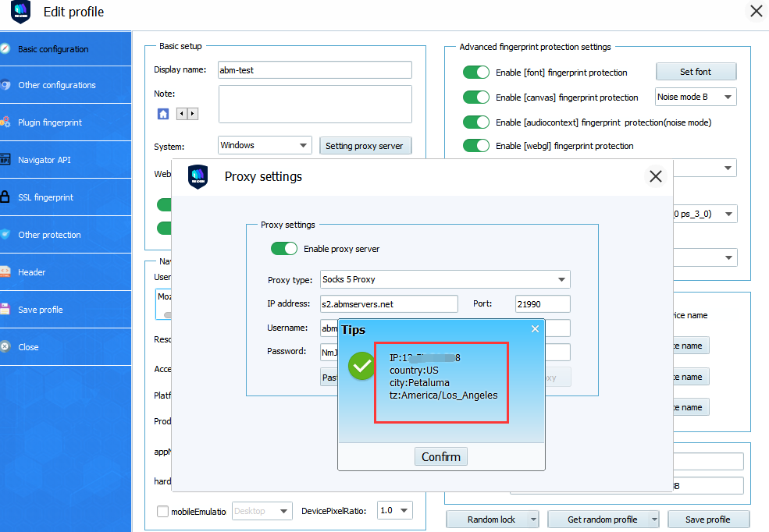Check the mobileEmulation checkbox
The height and width of the screenshot is (532, 769).
pos(162,512)
